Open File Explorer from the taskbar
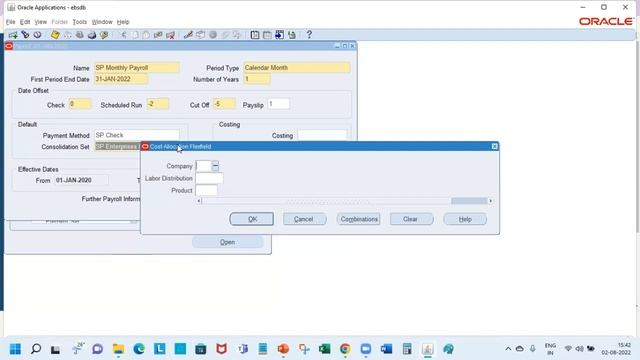The height and width of the screenshot is (360, 640). pos(118,349)
